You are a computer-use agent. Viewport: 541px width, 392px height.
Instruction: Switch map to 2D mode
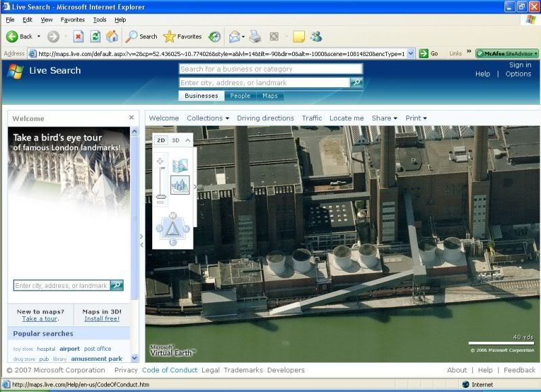coord(161,141)
